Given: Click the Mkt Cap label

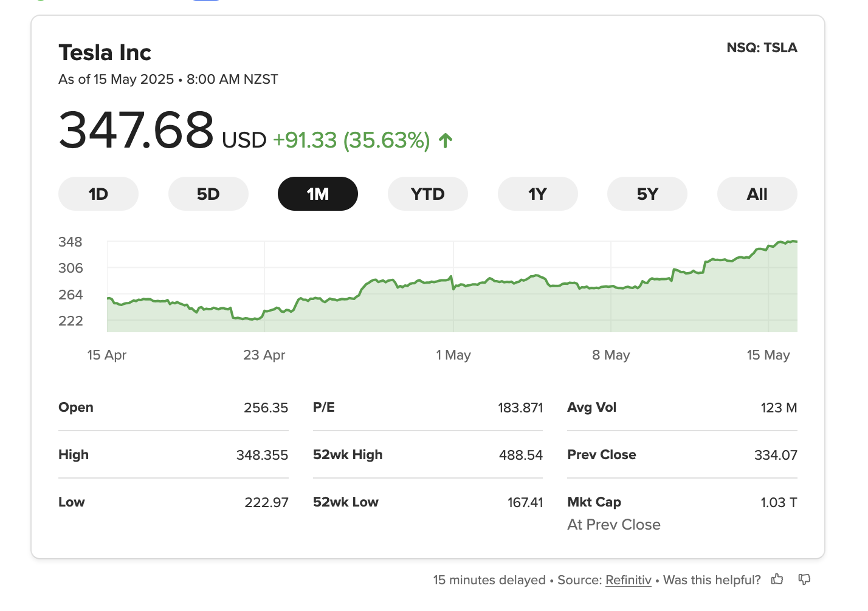Looking at the screenshot, I should click(x=594, y=502).
